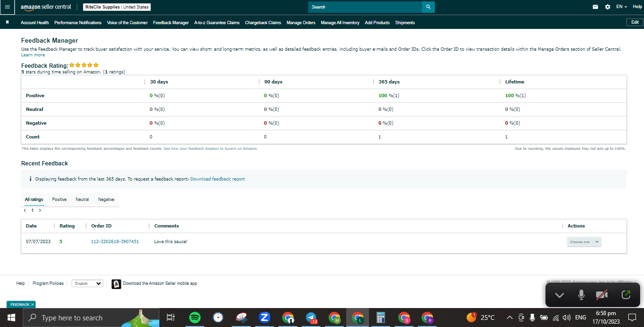Click page number 1 in pagination

tap(32, 210)
